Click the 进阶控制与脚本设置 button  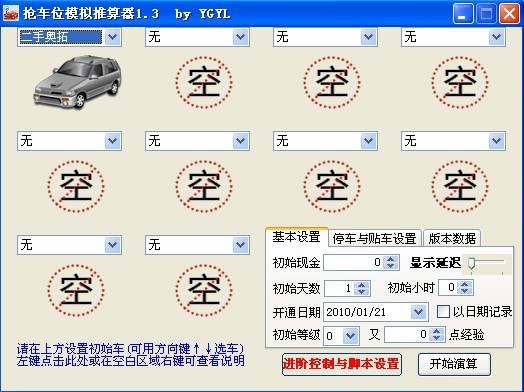[341, 364]
